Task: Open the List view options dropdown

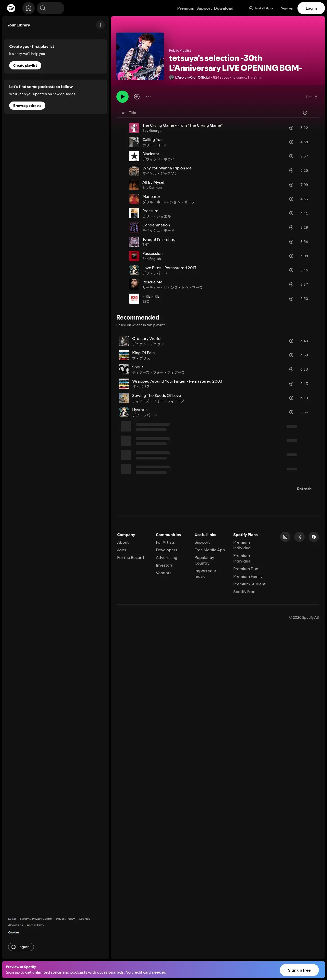Action: [312, 97]
